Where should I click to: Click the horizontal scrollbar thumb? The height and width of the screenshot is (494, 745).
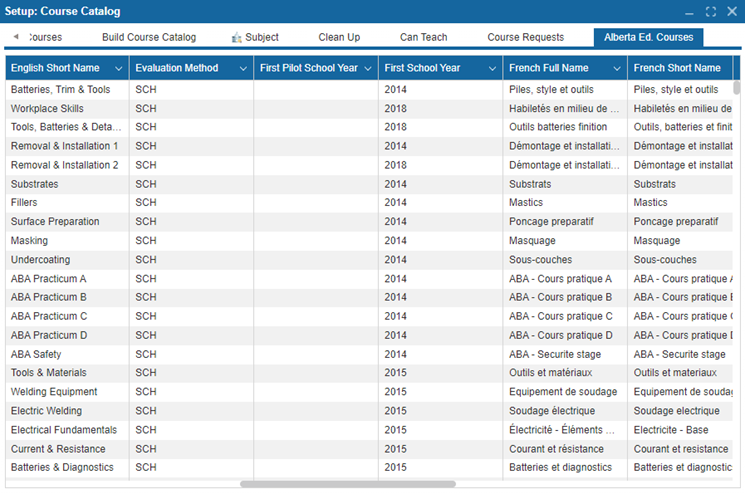pyautogui.click(x=347, y=484)
